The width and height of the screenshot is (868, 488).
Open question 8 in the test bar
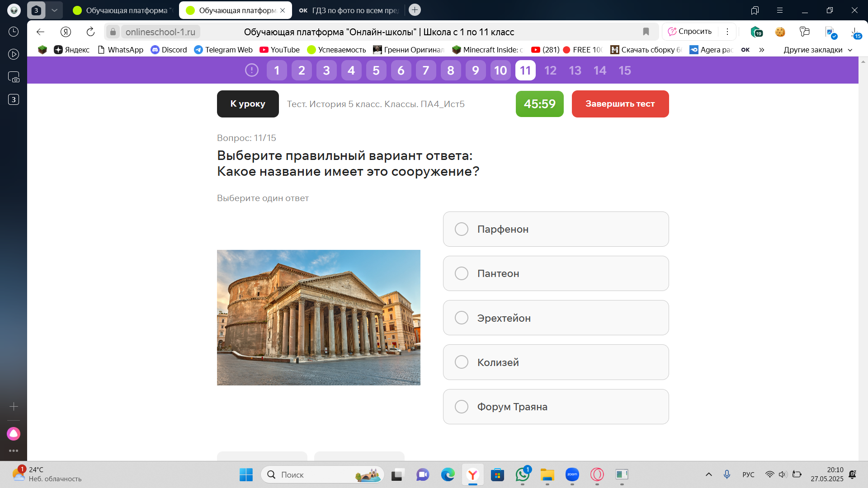(451, 70)
